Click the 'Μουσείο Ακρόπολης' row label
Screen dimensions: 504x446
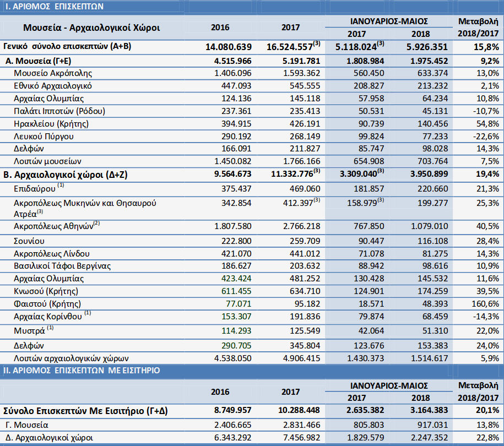pyautogui.click(x=53, y=73)
